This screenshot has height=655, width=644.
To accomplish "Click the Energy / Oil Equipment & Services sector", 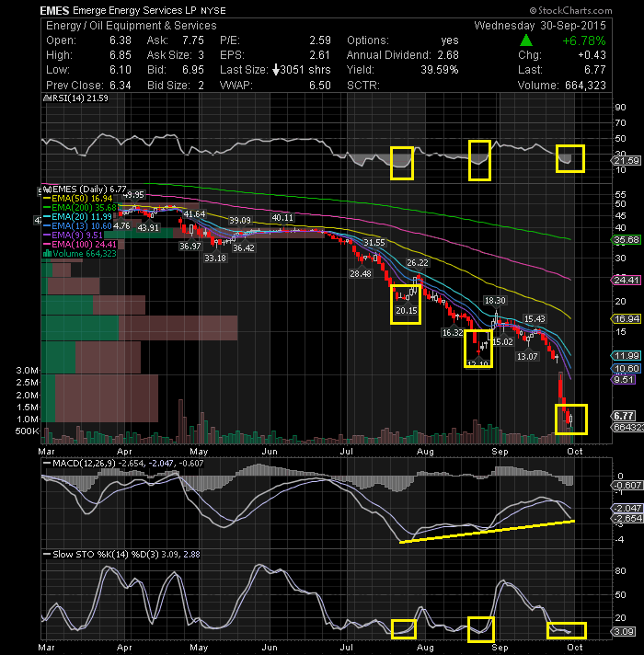I will point(132,26).
